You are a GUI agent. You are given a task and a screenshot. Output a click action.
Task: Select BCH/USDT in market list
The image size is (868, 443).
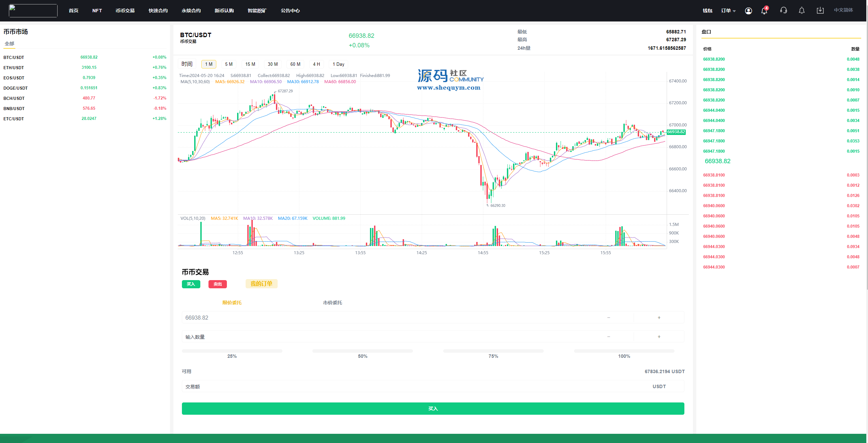tap(85, 98)
